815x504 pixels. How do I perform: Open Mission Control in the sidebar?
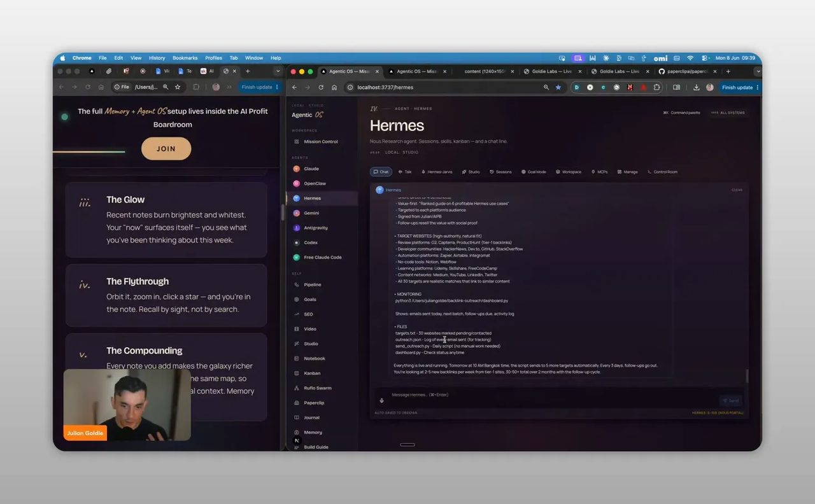tap(320, 142)
